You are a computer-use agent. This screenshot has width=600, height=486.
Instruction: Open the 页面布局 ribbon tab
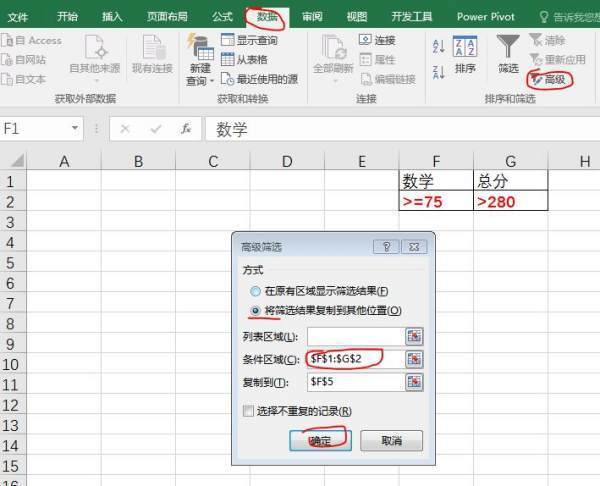pos(167,17)
